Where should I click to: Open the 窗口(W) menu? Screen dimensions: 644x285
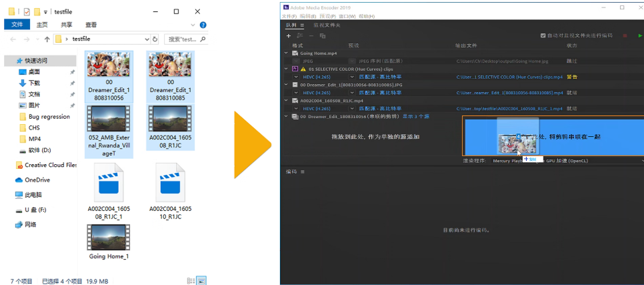click(347, 16)
